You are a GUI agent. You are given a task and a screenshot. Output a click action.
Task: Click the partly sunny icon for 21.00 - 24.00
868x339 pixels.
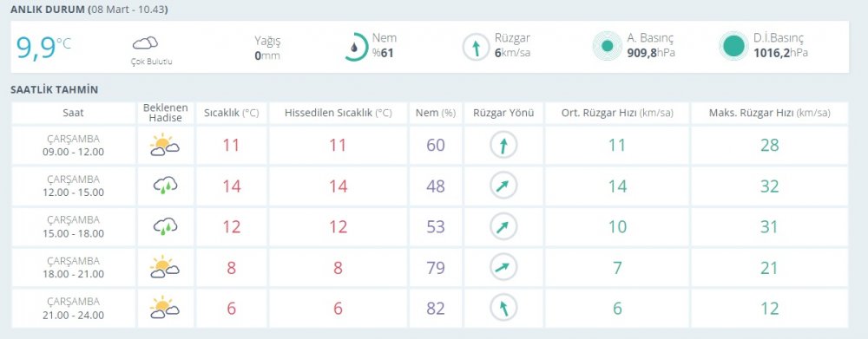(x=165, y=308)
